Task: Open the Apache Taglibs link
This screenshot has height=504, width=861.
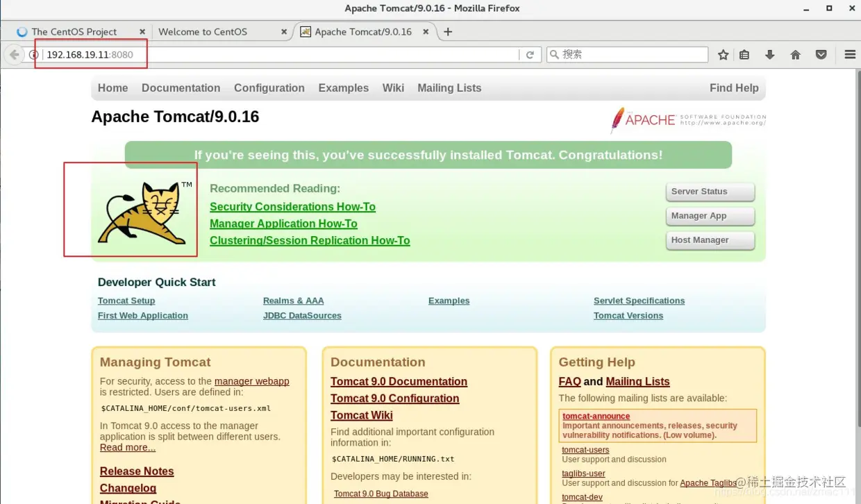Action: pos(708,483)
